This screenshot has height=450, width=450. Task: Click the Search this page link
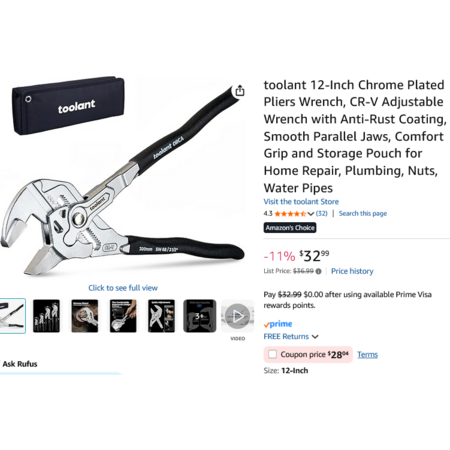click(363, 214)
